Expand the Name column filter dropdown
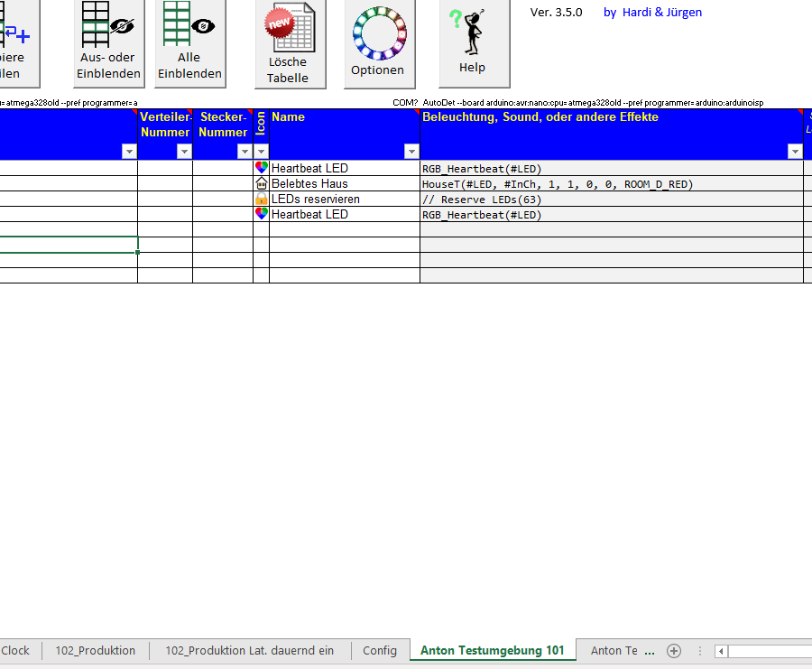 [x=411, y=152]
